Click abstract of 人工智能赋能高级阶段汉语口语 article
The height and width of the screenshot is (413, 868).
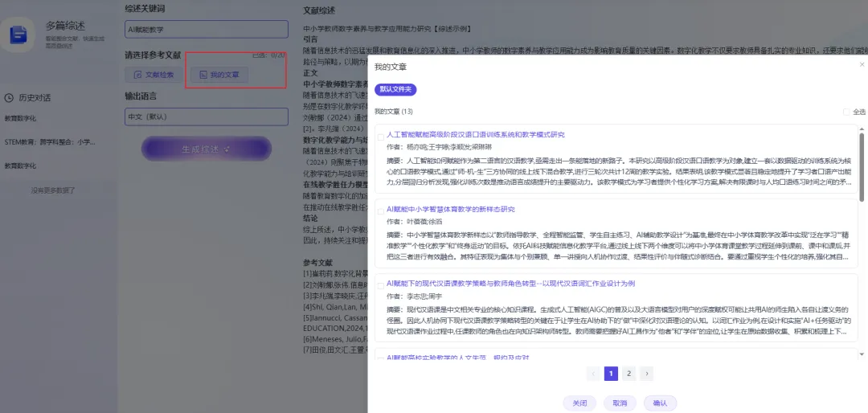[618, 171]
